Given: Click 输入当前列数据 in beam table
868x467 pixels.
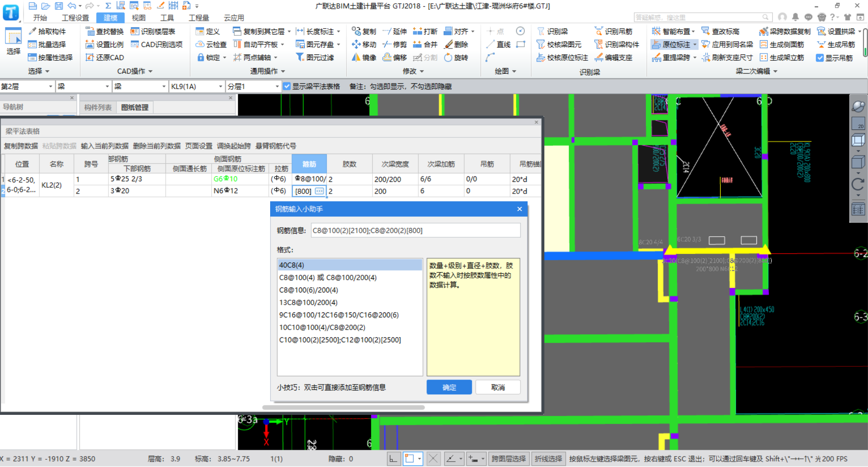Looking at the screenshot, I should (105, 146).
